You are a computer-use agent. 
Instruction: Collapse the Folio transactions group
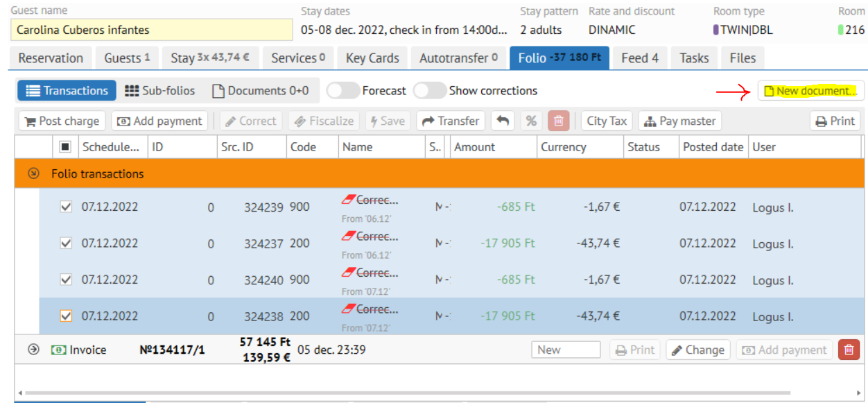(x=33, y=173)
